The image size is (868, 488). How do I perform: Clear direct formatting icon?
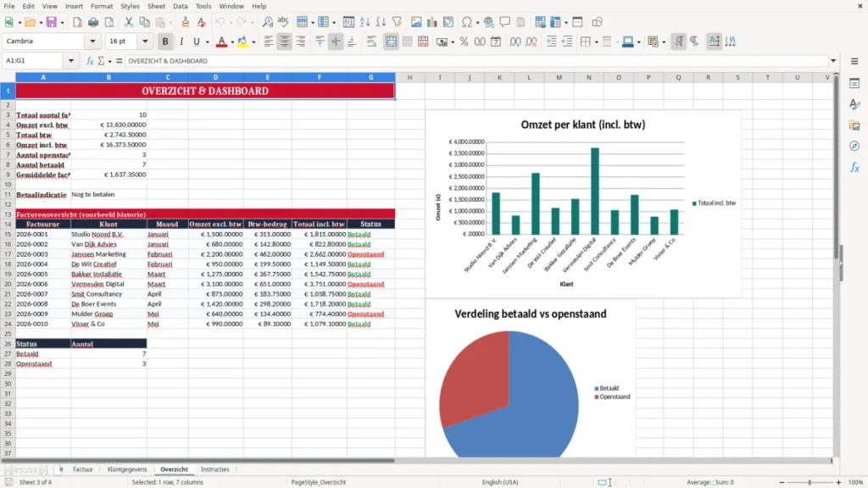pyautogui.click(x=202, y=22)
